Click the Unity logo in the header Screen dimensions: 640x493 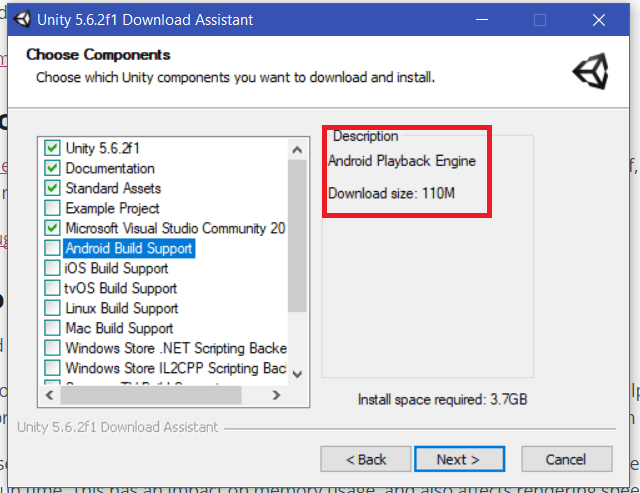pos(591,71)
